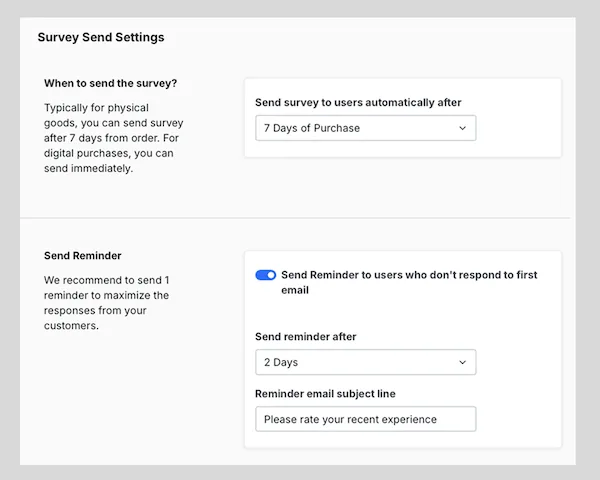
Task: Click the "Send reminder after" field label
Action: [306, 337]
